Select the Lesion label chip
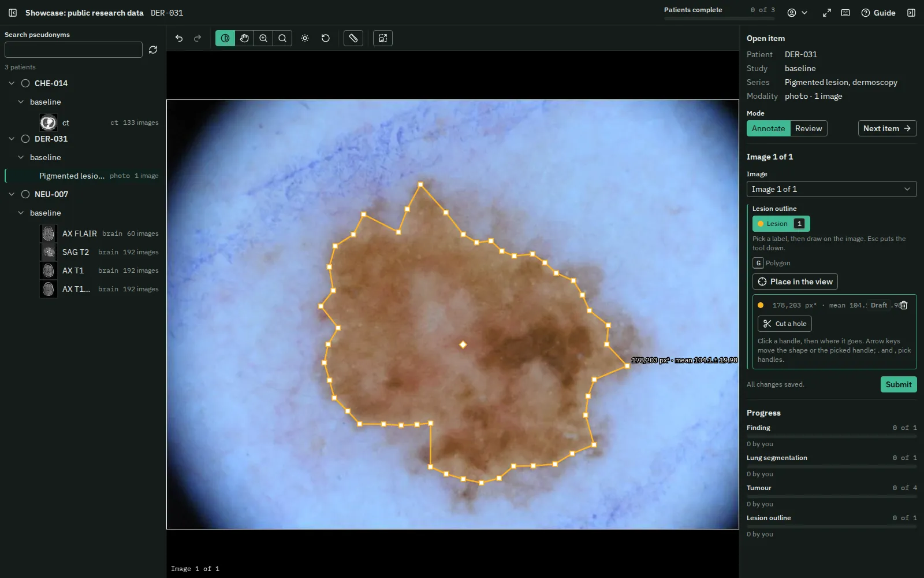The width and height of the screenshot is (924, 578). click(x=781, y=224)
